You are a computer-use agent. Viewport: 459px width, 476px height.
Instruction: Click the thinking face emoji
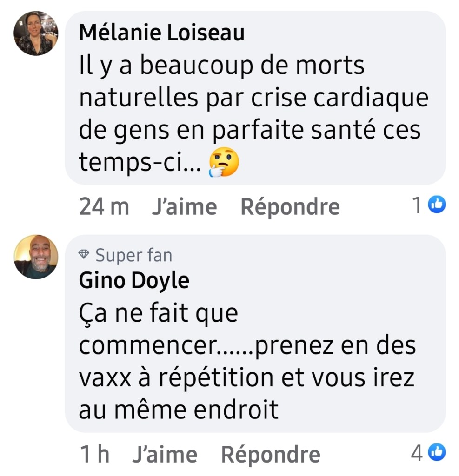pyautogui.click(x=224, y=163)
